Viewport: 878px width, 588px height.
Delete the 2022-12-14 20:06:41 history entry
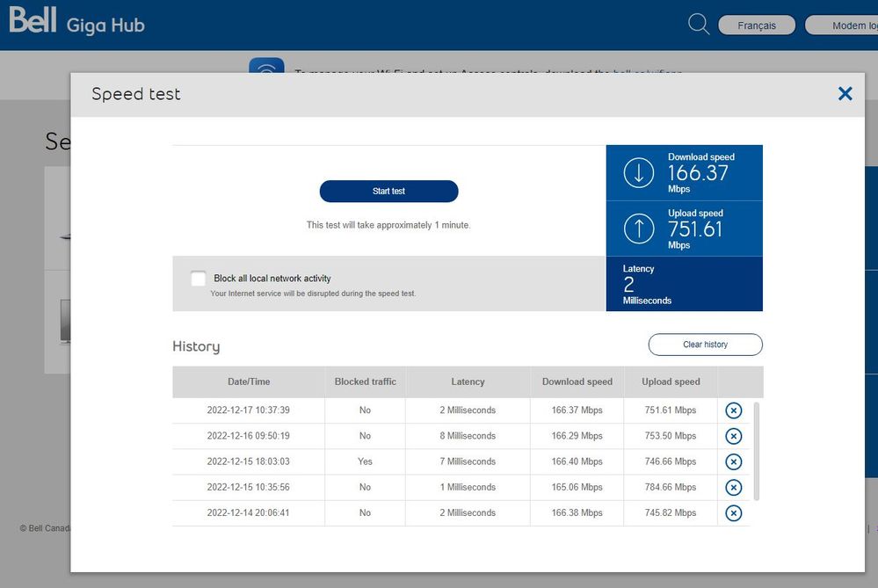point(733,512)
